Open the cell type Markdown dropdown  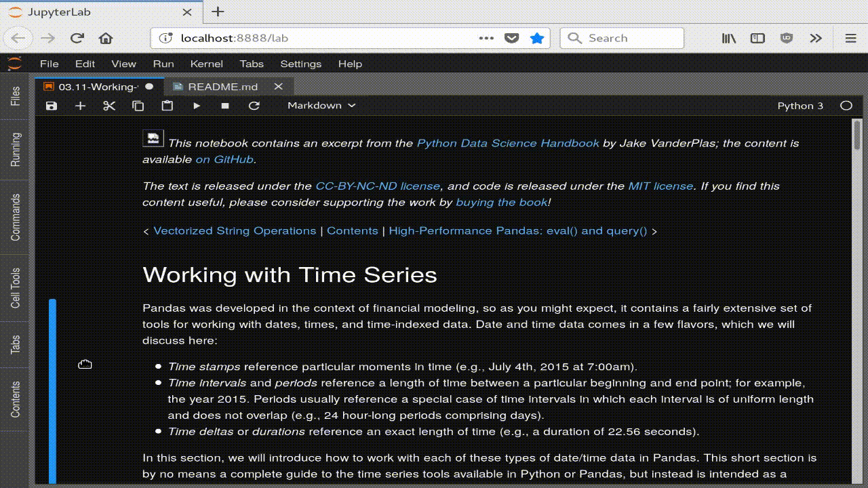(x=321, y=106)
